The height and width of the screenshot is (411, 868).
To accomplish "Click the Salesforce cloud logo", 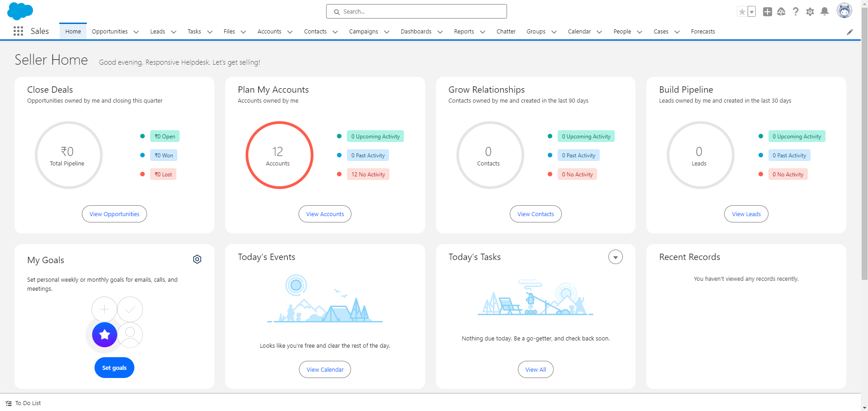I will tap(20, 11).
